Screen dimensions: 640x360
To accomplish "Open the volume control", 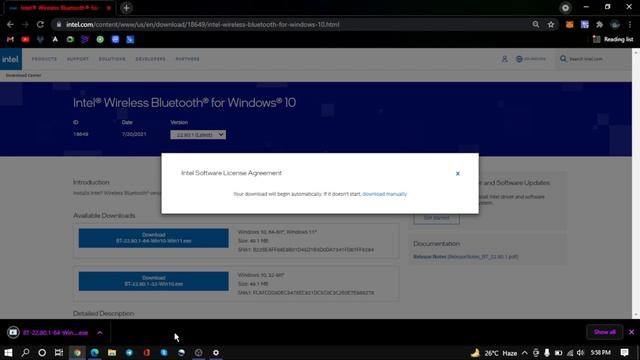I will [x=580, y=353].
